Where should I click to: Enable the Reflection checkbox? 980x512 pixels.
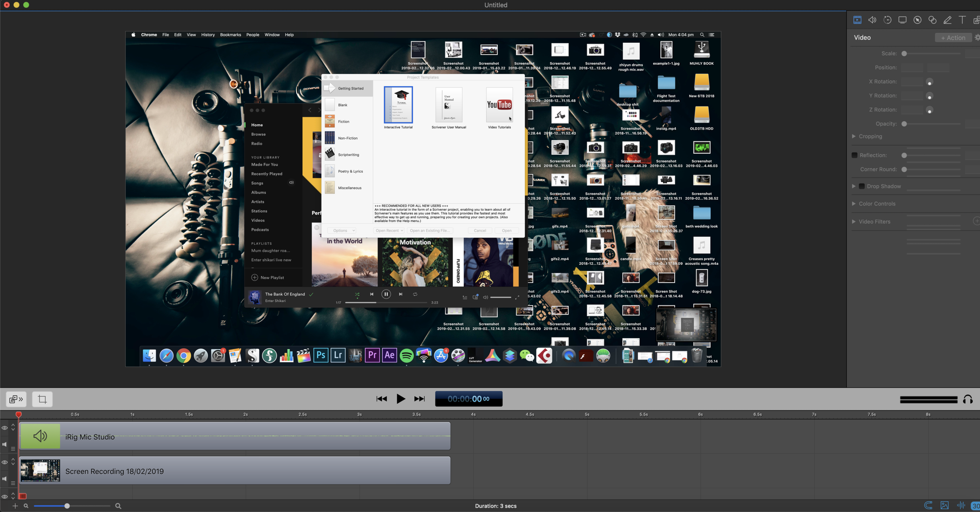tap(855, 155)
